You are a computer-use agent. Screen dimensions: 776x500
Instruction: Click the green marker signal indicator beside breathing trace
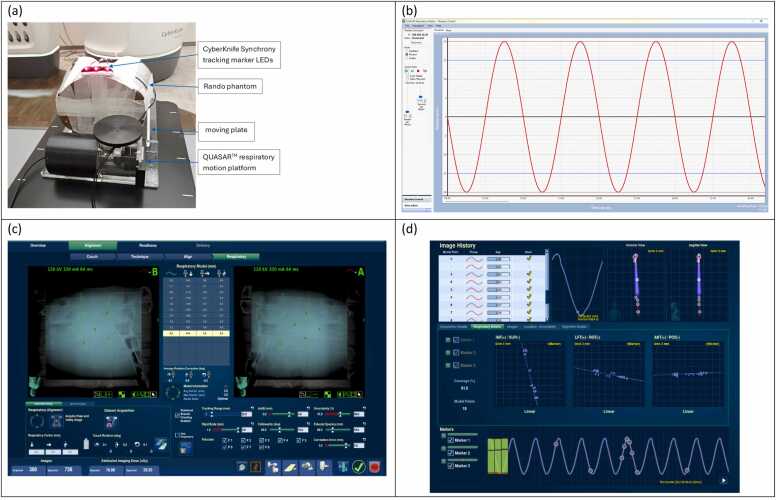pos(498,455)
